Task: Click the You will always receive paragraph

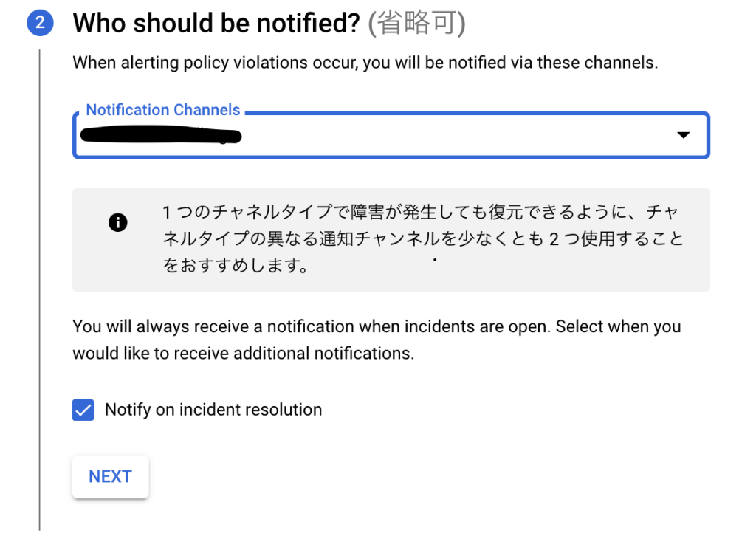Action: [377, 340]
